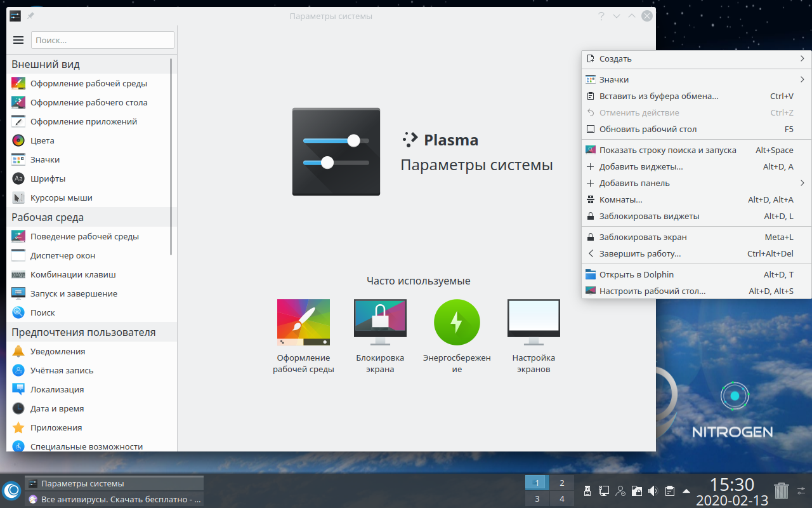Screen dimensions: 812x508
Task: Expand the Добавить панель submenu
Action: point(697,184)
